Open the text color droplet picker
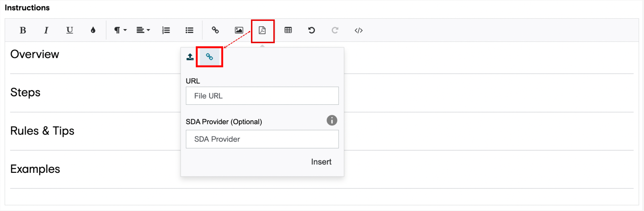 coord(93,30)
